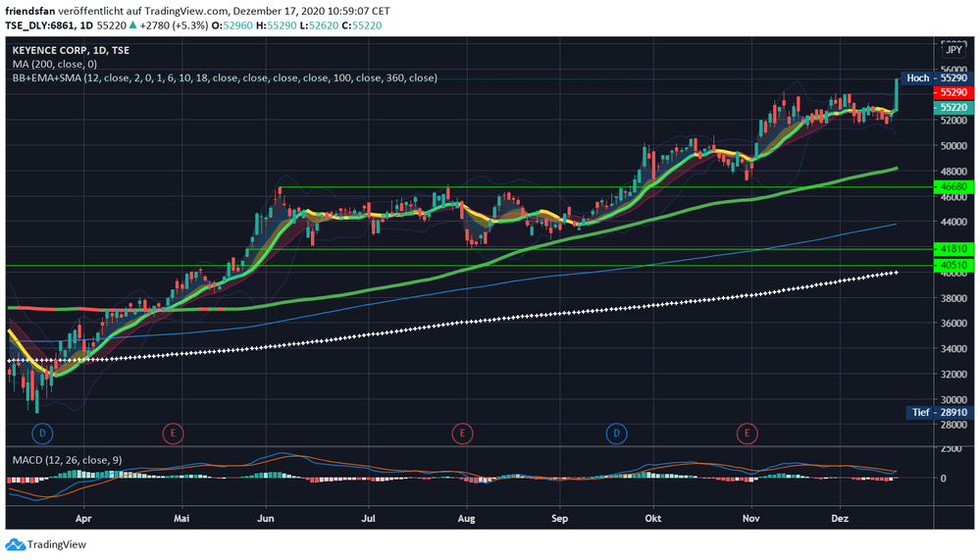Click the earnings E marker near Mai
Image resolution: width=980 pixels, height=560 pixels.
(x=173, y=432)
